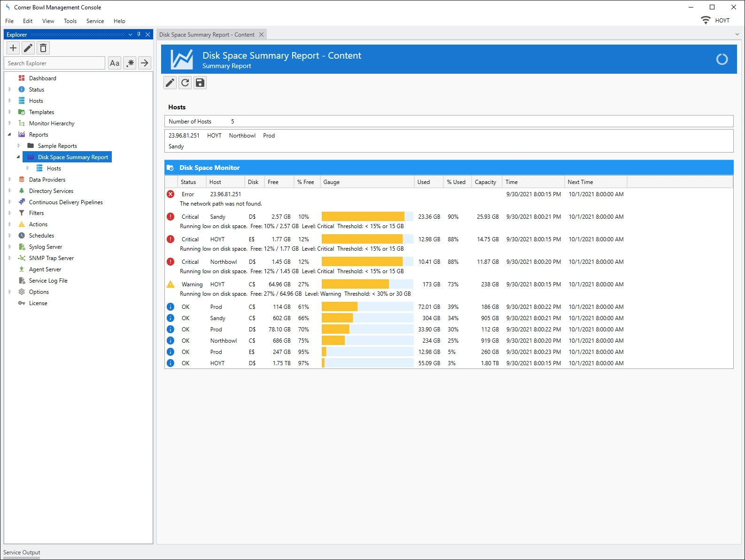
Task: Sort by the % Free column header
Action: (x=306, y=182)
